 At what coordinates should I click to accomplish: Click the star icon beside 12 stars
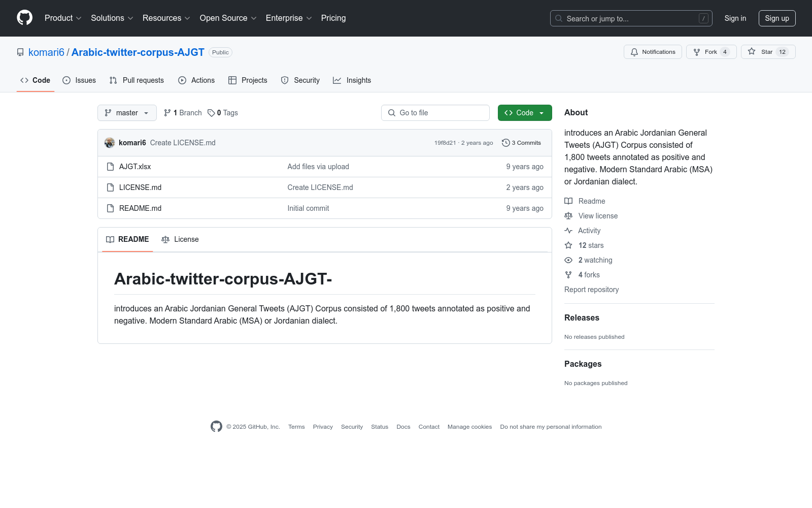click(568, 245)
